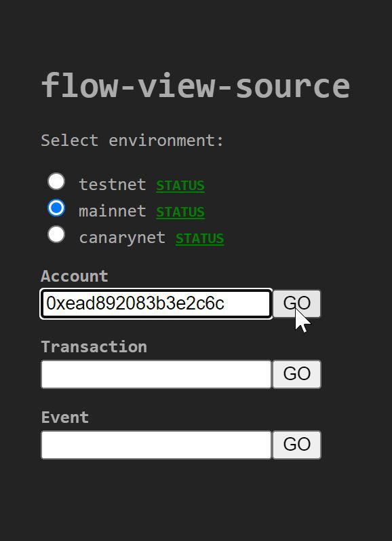Open the mainnet STATUS link
The width and height of the screenshot is (392, 541).
coord(180,212)
